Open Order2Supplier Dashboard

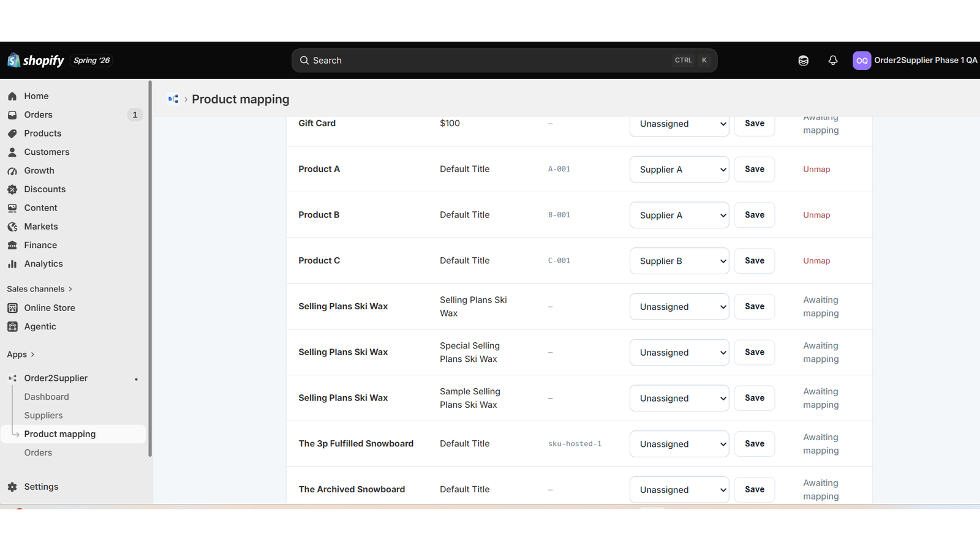pyautogui.click(x=47, y=397)
